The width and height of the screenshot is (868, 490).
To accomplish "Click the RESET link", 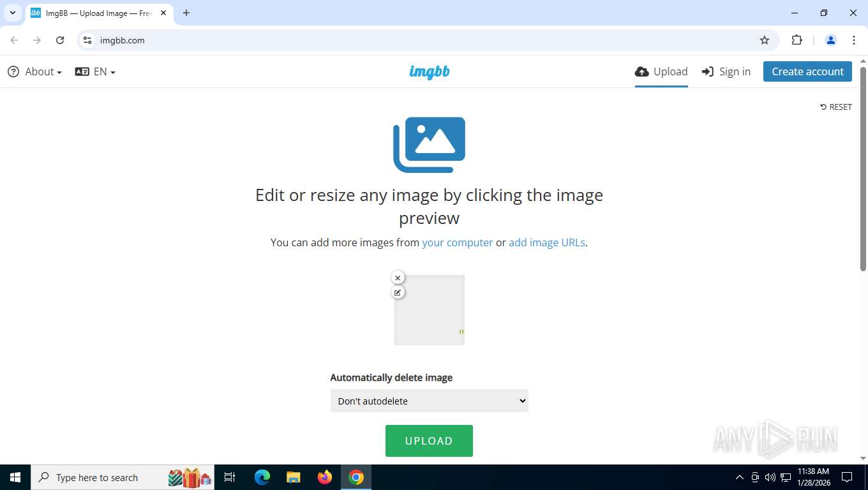I will pos(836,107).
